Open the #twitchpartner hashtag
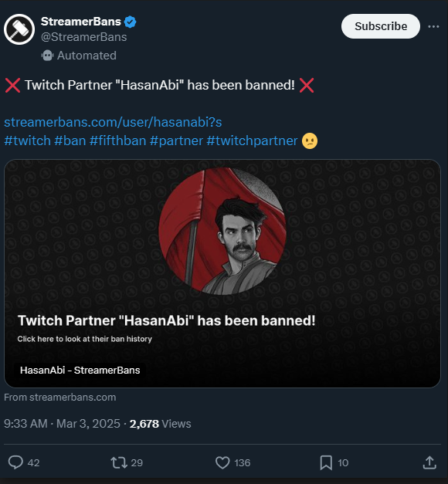This screenshot has height=484, width=448. pos(252,140)
